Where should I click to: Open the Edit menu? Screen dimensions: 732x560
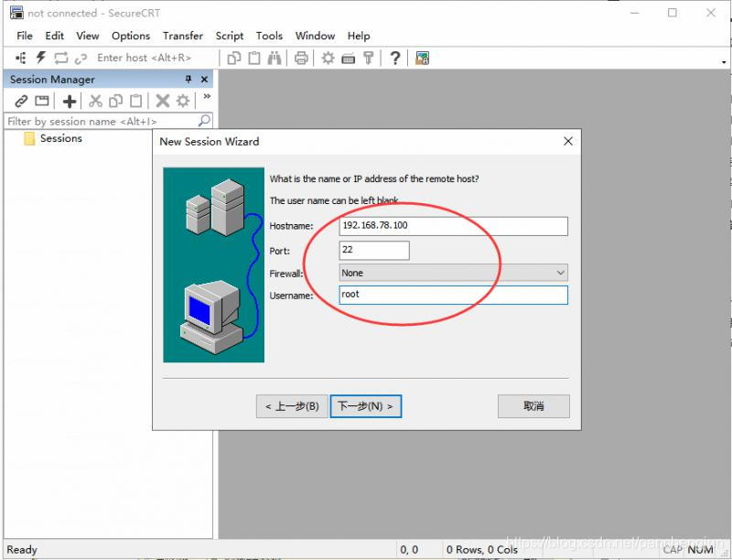(54, 36)
